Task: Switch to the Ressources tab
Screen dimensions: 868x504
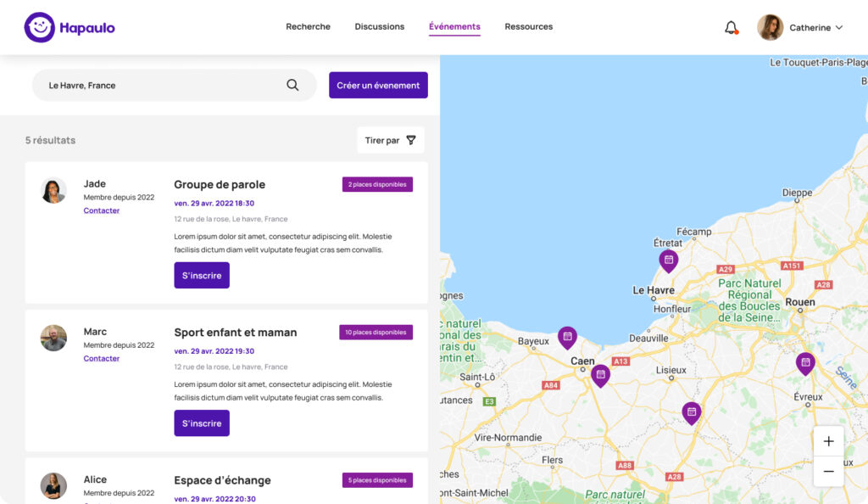Action: 528,26
